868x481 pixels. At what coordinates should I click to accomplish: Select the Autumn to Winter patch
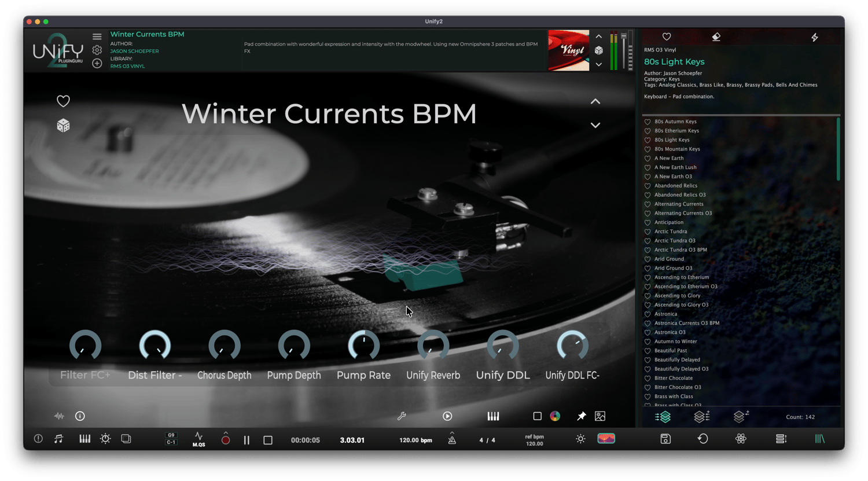click(x=675, y=342)
